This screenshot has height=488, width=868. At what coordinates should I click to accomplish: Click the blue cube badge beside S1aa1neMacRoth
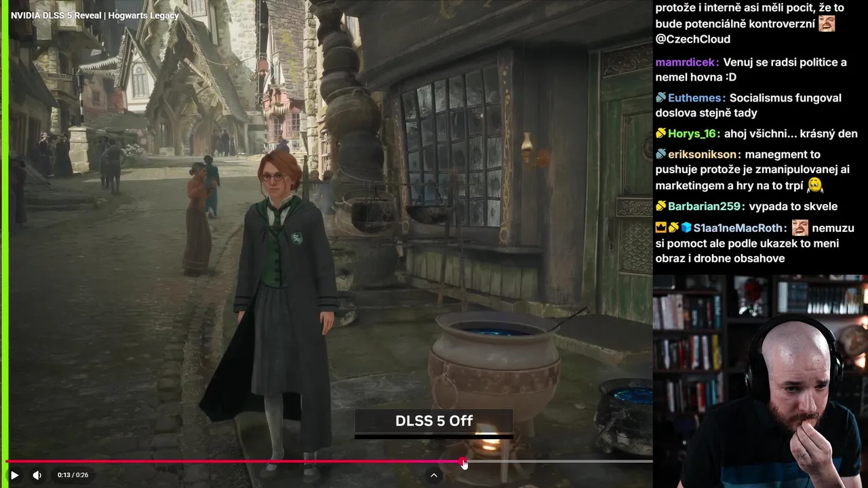(686, 228)
